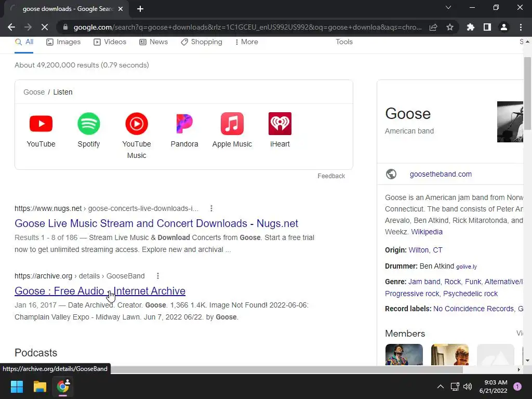Show hidden system tray icons
Screen dimensions: 532x399
(x=441, y=387)
